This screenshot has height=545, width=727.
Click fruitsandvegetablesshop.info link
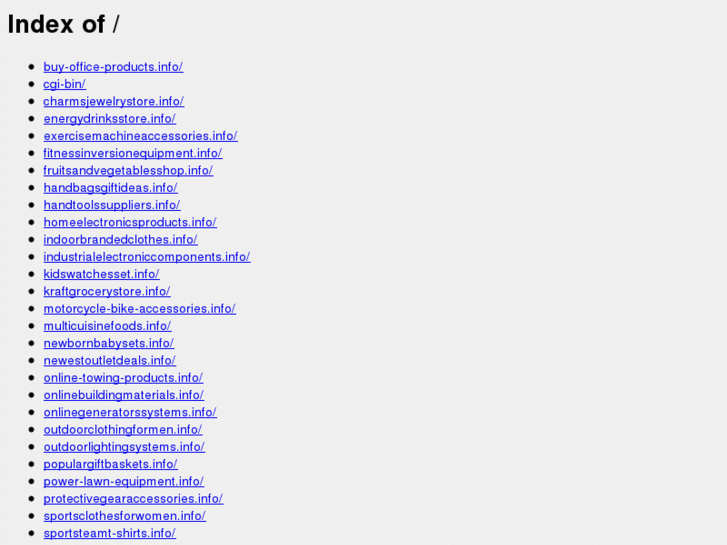click(x=128, y=170)
